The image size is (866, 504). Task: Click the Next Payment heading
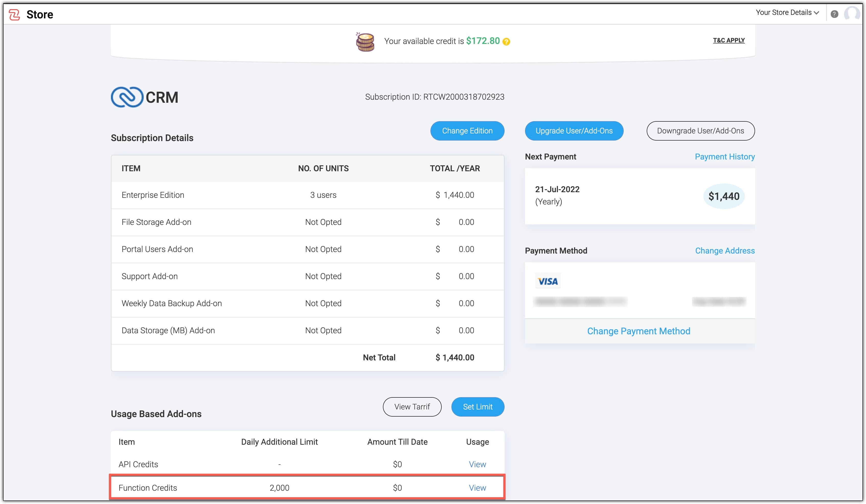[x=550, y=157]
